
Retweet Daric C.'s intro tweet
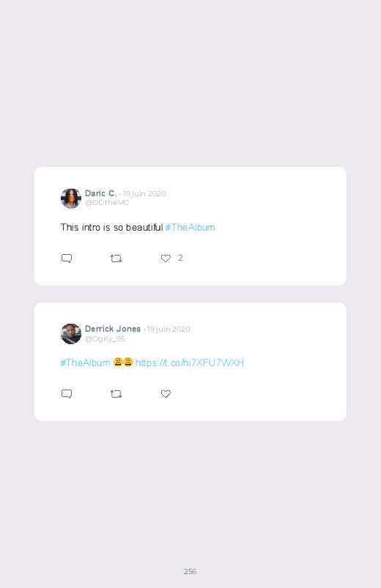pos(116,258)
